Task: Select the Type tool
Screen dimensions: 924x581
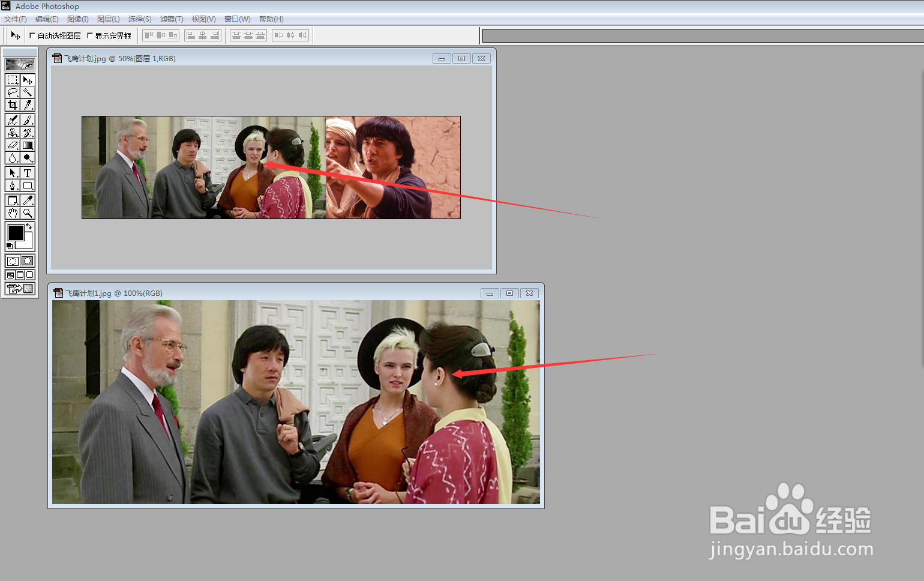Action: (x=28, y=173)
